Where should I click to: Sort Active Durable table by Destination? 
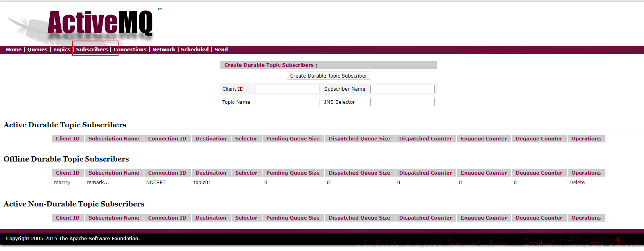coord(211,139)
